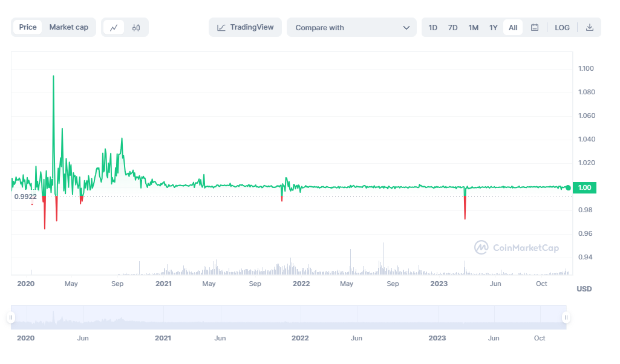Grab the right range slider handle
The width and height of the screenshot is (620, 364).
pyautogui.click(x=566, y=317)
